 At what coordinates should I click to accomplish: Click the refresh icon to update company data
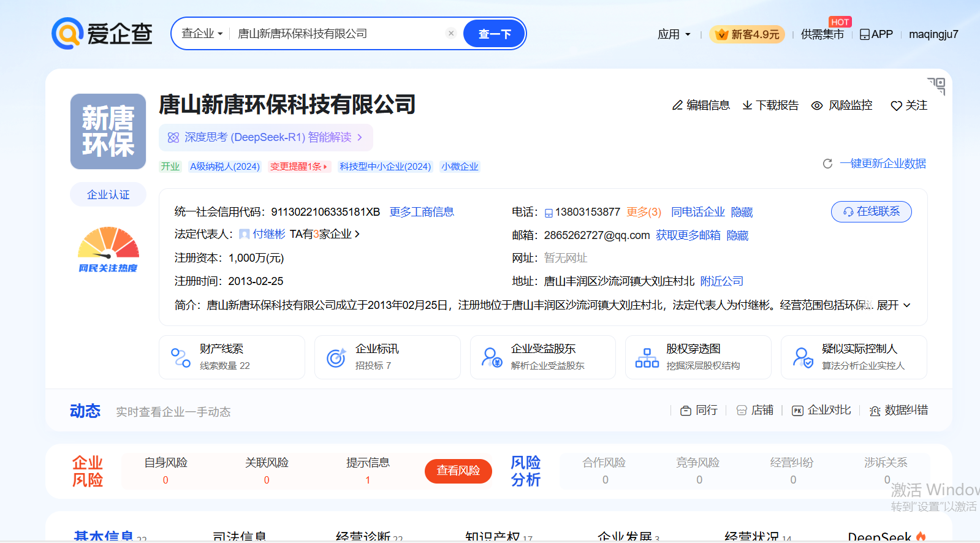click(827, 164)
